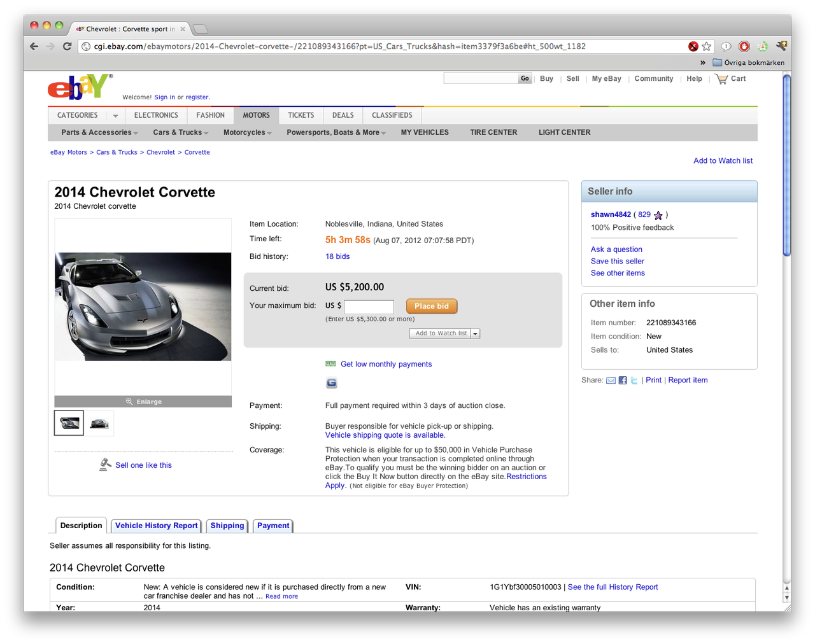The height and width of the screenshot is (644, 815).
Task: Click the feedback star next to 829
Action: (x=658, y=215)
